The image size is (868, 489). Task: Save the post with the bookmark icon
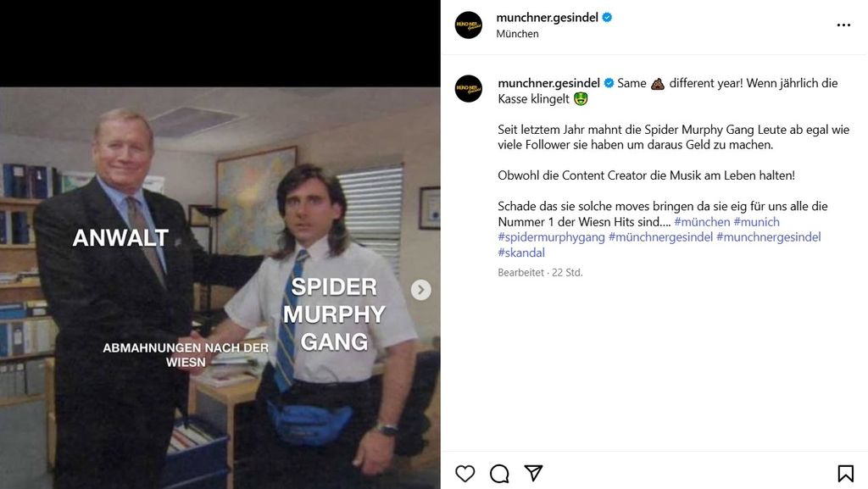click(845, 474)
